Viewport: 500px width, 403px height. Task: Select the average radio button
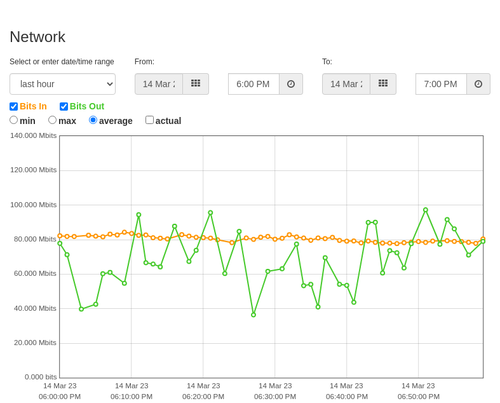pos(93,120)
